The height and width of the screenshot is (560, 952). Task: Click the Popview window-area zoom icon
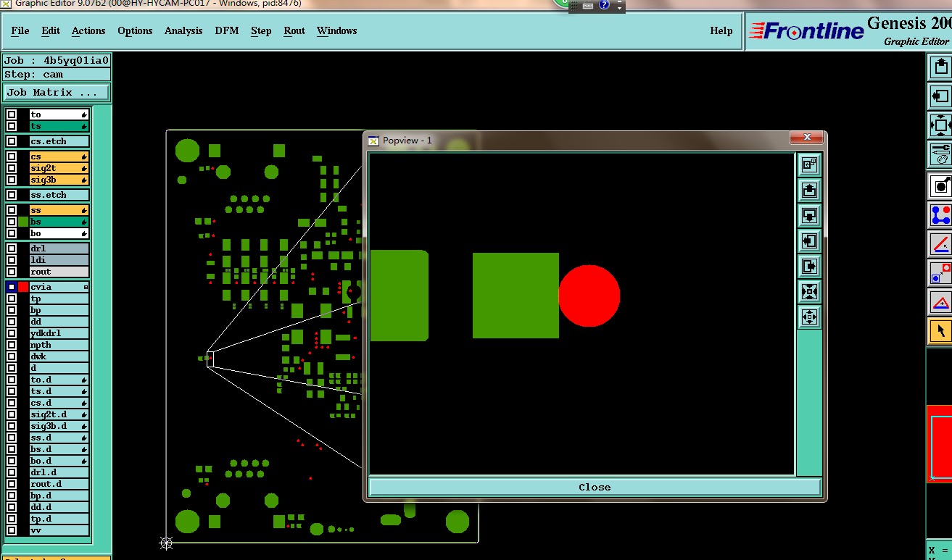809,165
